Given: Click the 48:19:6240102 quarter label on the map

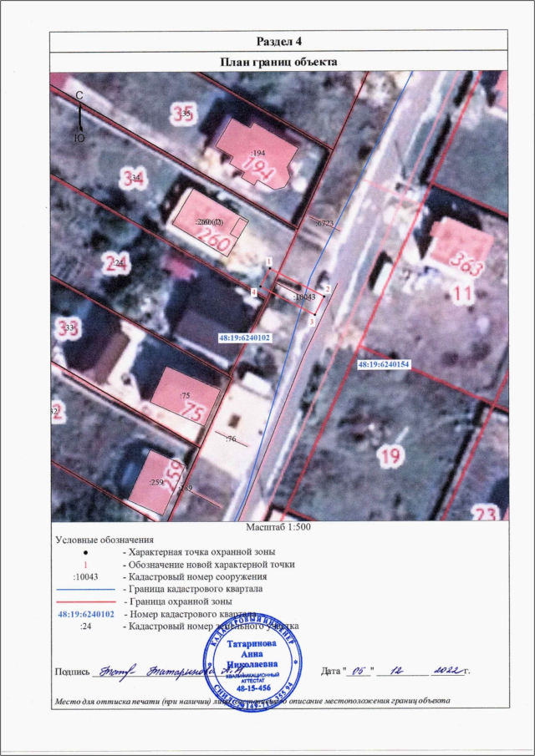Looking at the screenshot, I should (x=245, y=337).
